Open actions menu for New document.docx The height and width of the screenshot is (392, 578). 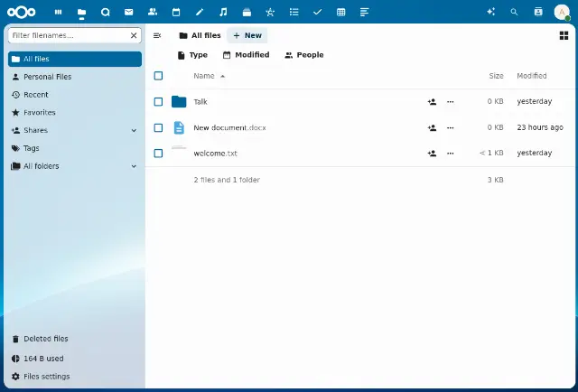click(x=451, y=128)
